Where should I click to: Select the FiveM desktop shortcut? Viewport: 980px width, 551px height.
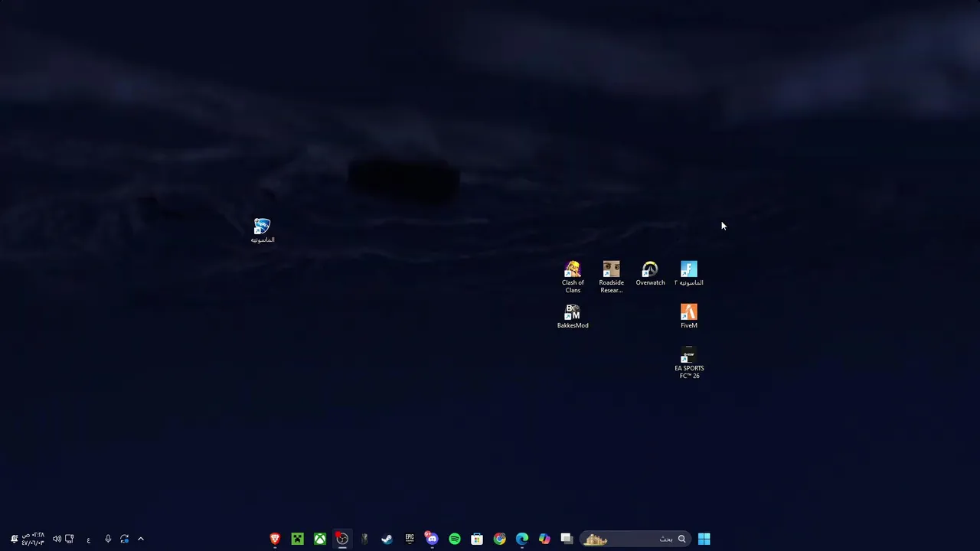(689, 316)
